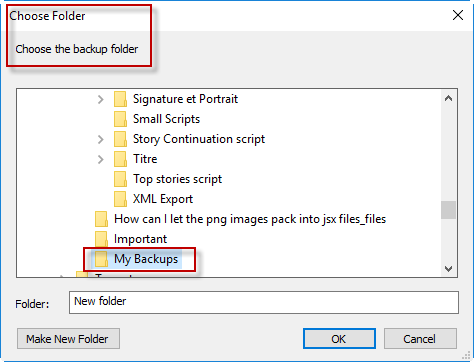
Task: Click the Top stories script folder icon
Action: click(120, 179)
